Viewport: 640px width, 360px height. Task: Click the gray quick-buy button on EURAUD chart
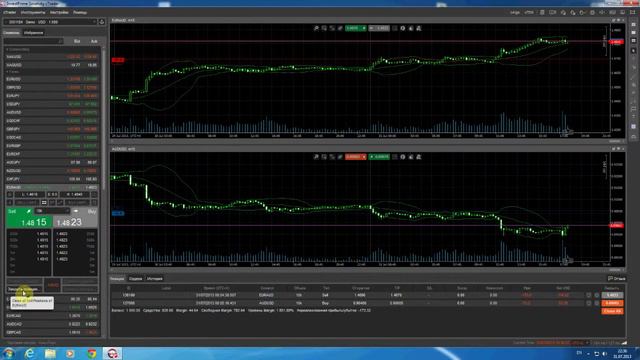(379, 28)
